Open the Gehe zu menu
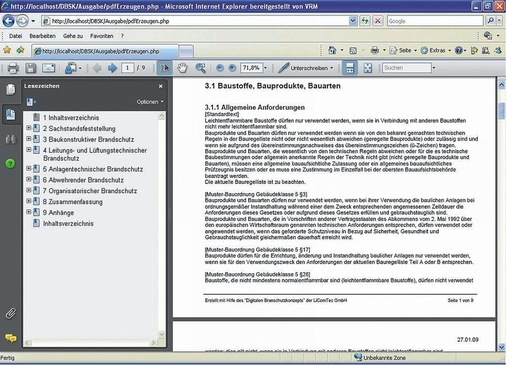Screen dimensions: 506x365 73,36
